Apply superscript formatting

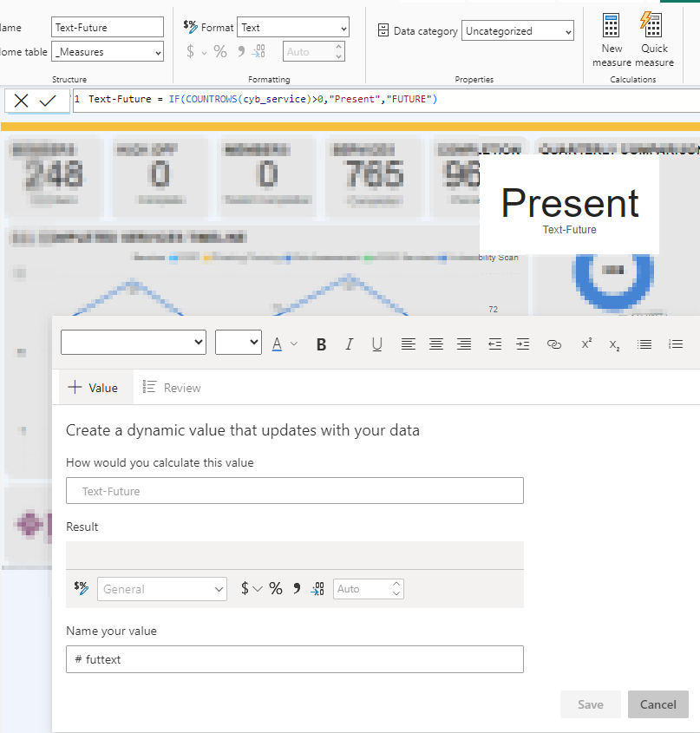[586, 344]
